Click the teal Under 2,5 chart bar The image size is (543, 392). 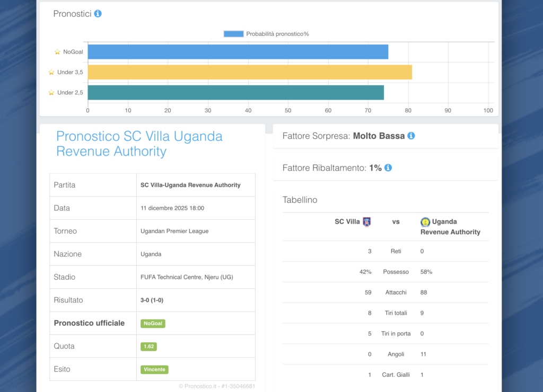click(x=235, y=93)
